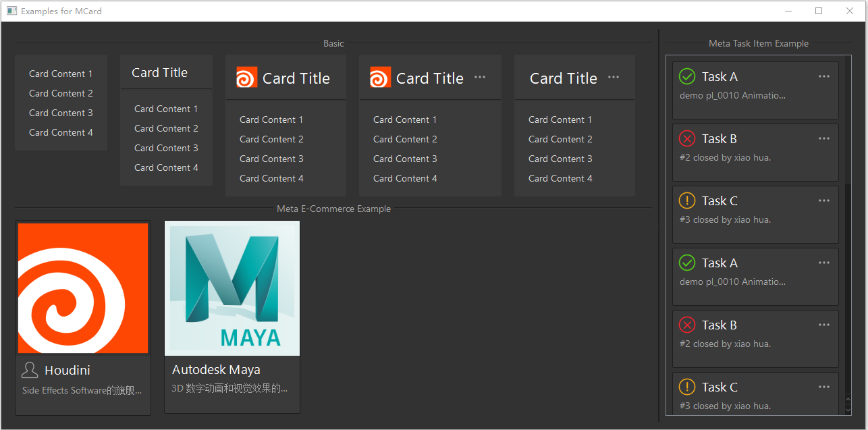Open the ellipsis menu of the bottom Task C
Image resolution: width=868 pixels, height=430 pixels.
pos(824,387)
